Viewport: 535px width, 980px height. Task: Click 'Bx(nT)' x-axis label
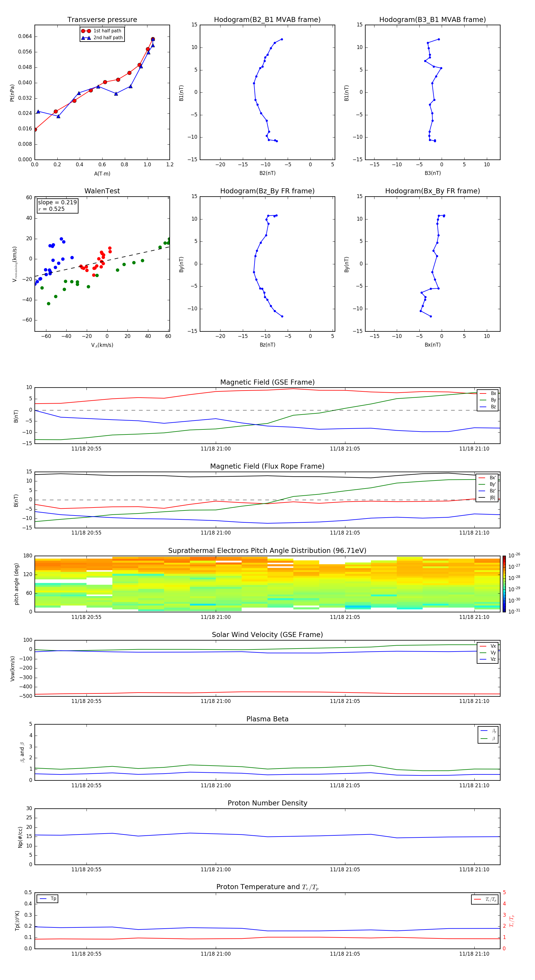[432, 345]
